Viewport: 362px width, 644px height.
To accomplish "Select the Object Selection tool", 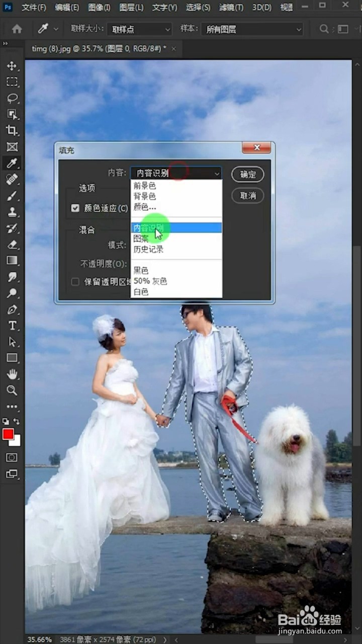I will tap(12, 114).
